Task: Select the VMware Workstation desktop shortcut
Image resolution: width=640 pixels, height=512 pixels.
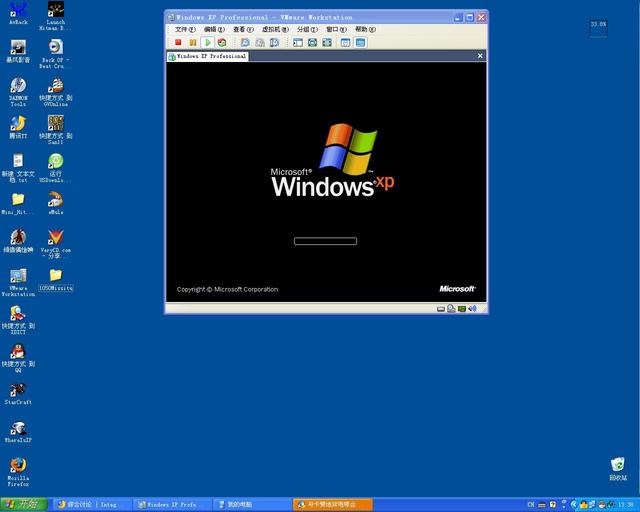Action: (18, 282)
